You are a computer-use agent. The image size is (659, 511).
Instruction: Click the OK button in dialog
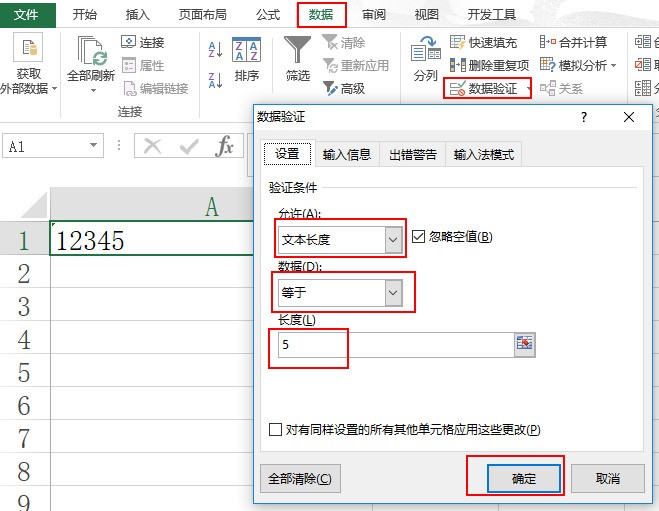pos(524,478)
